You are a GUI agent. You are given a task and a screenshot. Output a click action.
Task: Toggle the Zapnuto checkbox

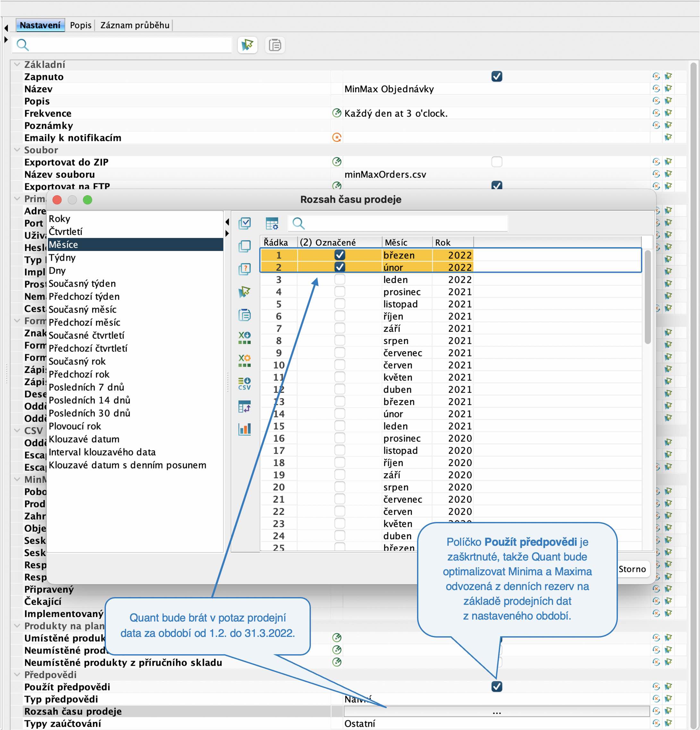[497, 76]
